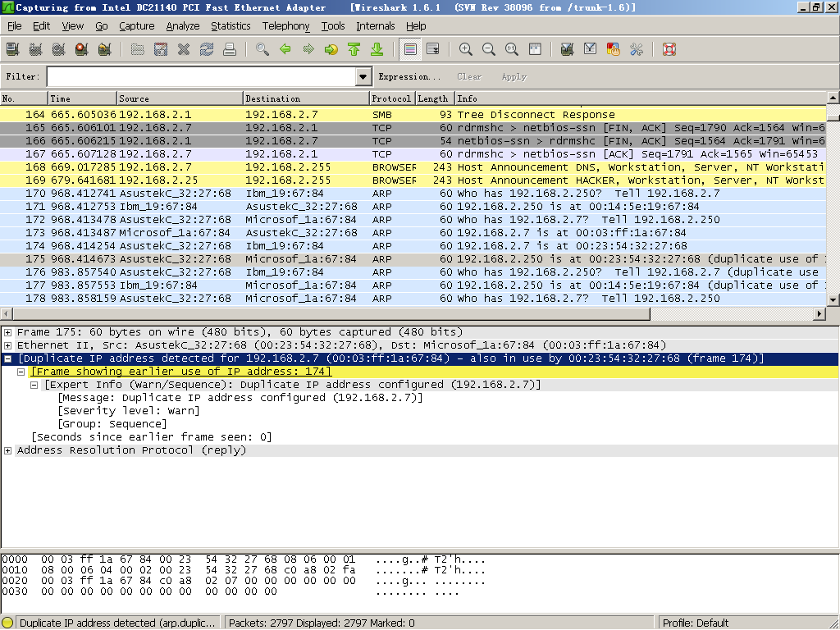Jump to the last packet icon
Image resolution: width=840 pixels, height=630 pixels.
click(x=377, y=49)
